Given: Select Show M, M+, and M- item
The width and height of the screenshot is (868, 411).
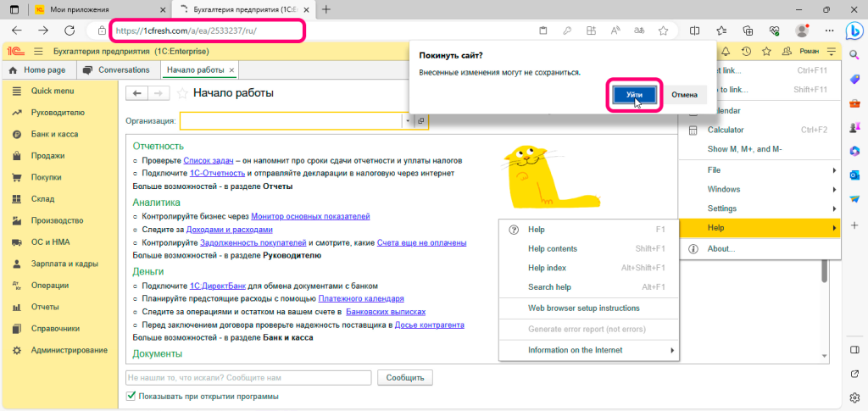Looking at the screenshot, I should [x=759, y=149].
